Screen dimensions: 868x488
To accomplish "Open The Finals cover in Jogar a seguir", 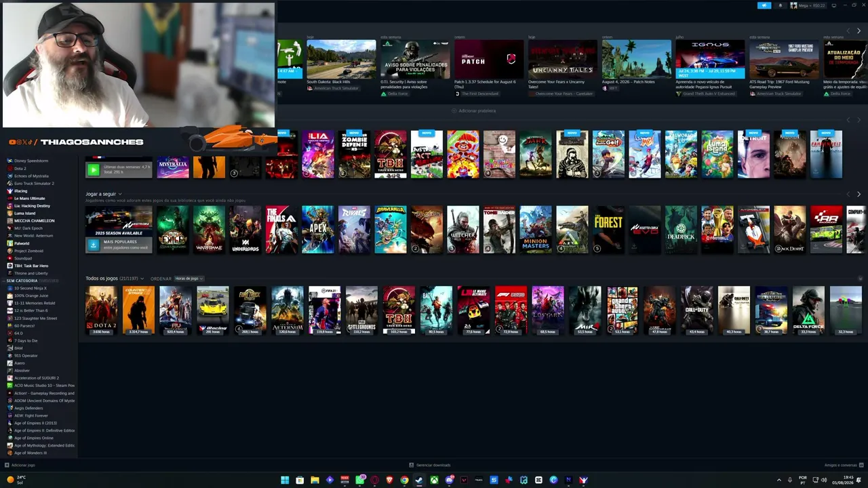I will [281, 230].
